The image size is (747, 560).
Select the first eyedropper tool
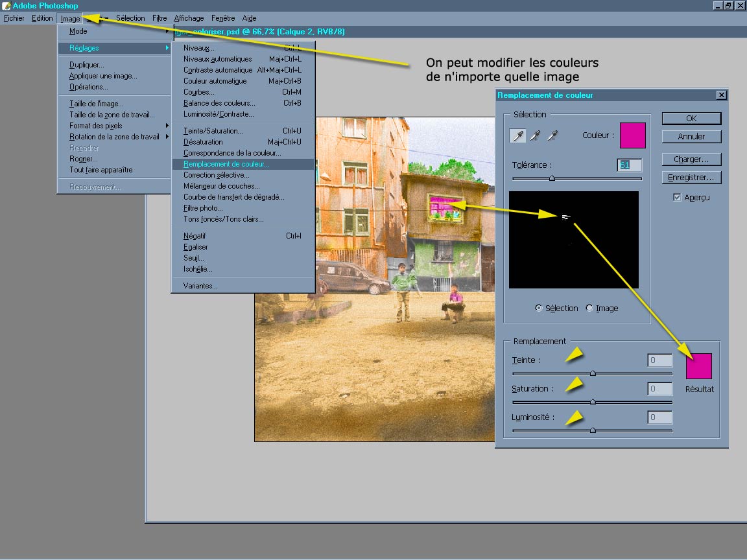[518, 135]
